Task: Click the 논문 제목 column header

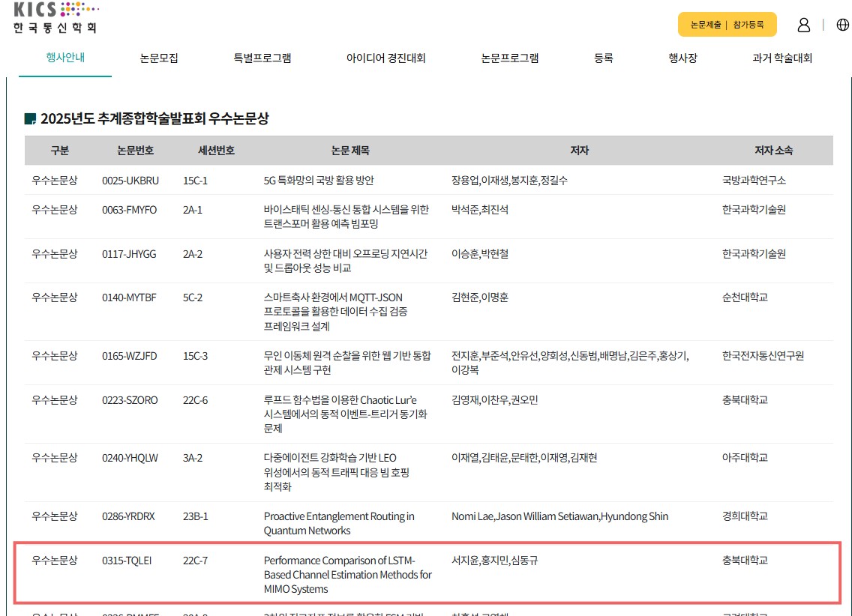Action: (350, 151)
